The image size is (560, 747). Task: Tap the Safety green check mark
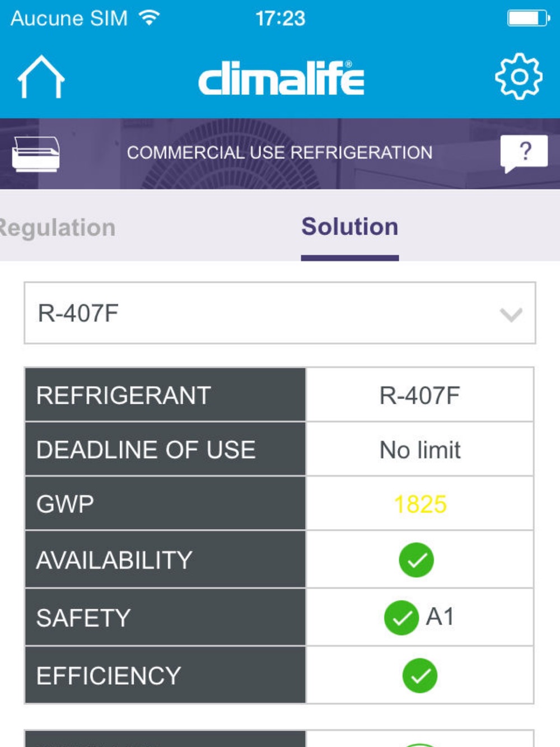coord(402,618)
